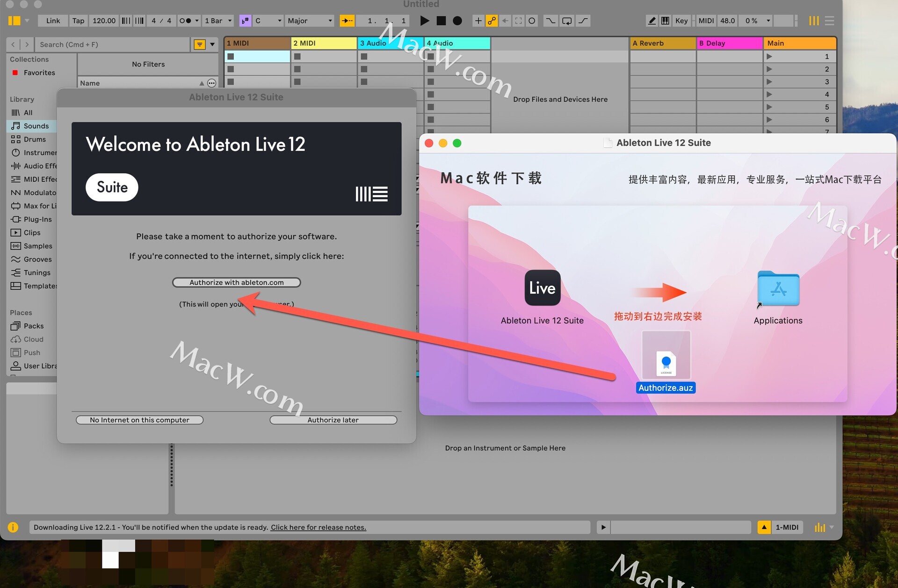
Task: Open Push under Places
Action: (x=32, y=352)
